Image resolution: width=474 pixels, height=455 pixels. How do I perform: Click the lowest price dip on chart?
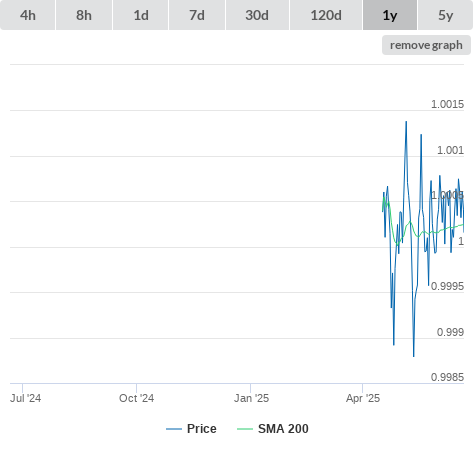click(414, 356)
